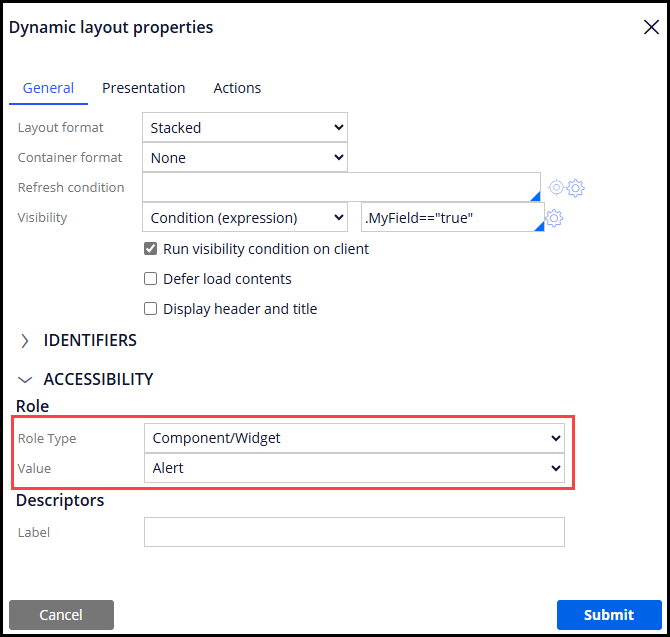
Task: Click the Cancel button
Action: coord(62,615)
